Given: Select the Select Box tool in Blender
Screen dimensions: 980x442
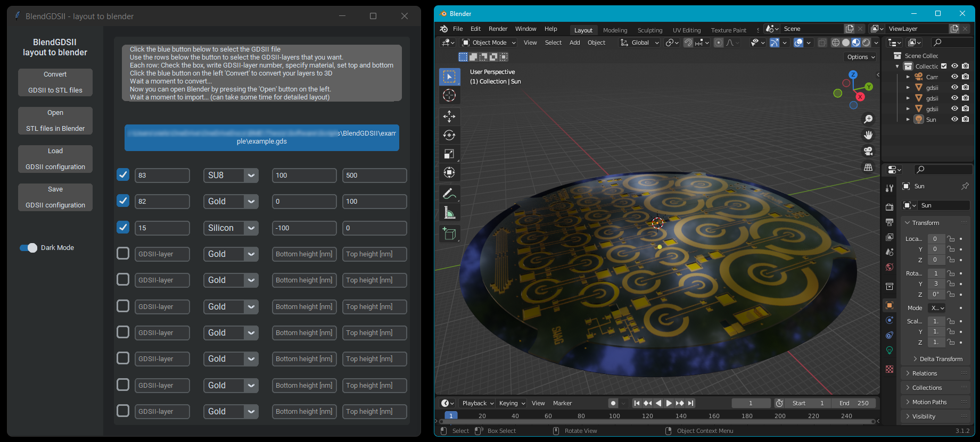Looking at the screenshot, I should (x=449, y=77).
